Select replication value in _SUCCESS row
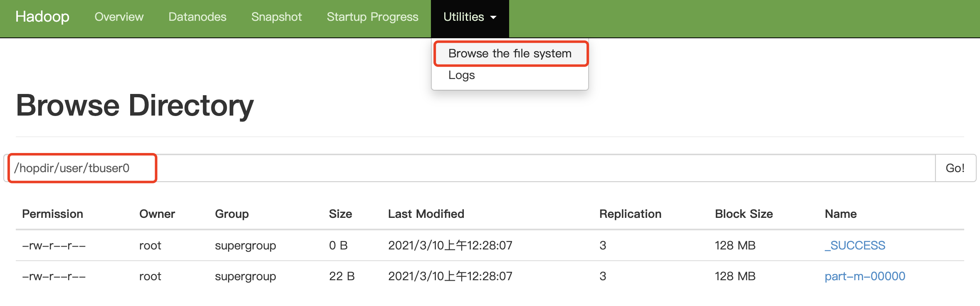This screenshot has height=306, width=980. 603,245
